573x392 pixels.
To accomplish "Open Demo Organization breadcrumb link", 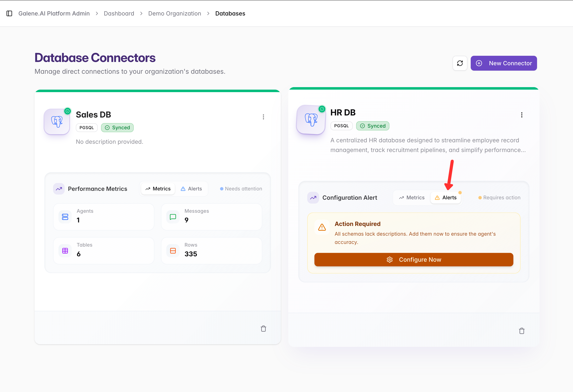I will point(175,13).
